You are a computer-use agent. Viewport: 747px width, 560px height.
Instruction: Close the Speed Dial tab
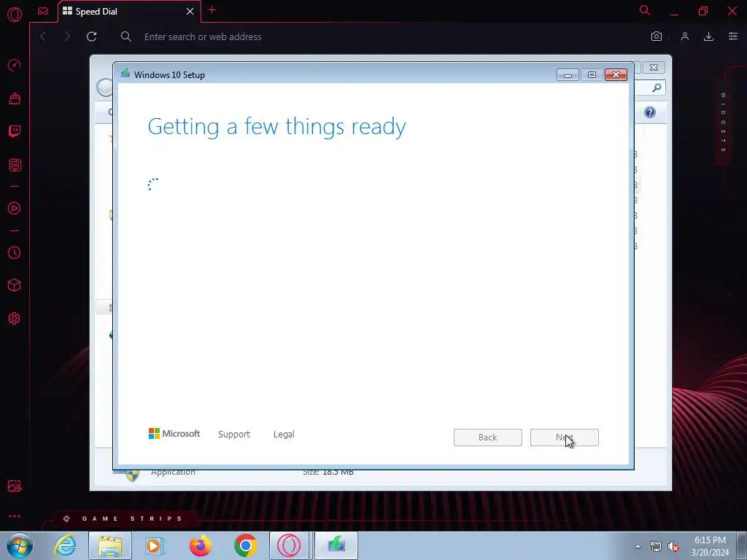tap(190, 12)
